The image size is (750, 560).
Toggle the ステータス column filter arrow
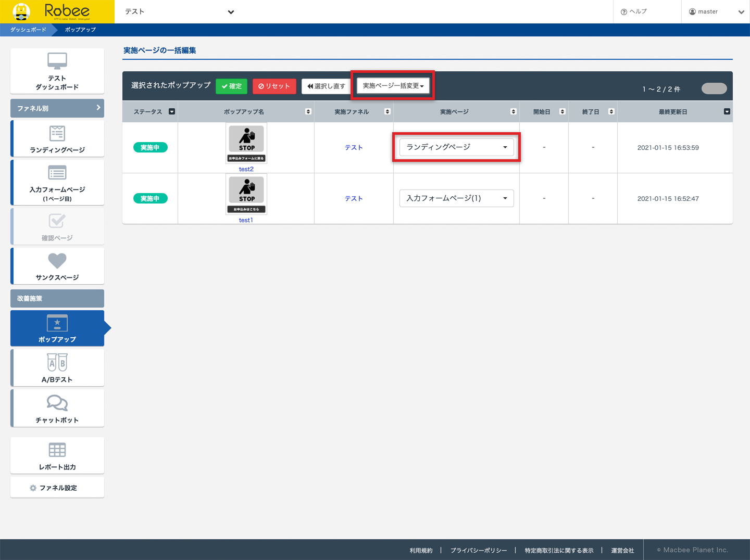[172, 112]
